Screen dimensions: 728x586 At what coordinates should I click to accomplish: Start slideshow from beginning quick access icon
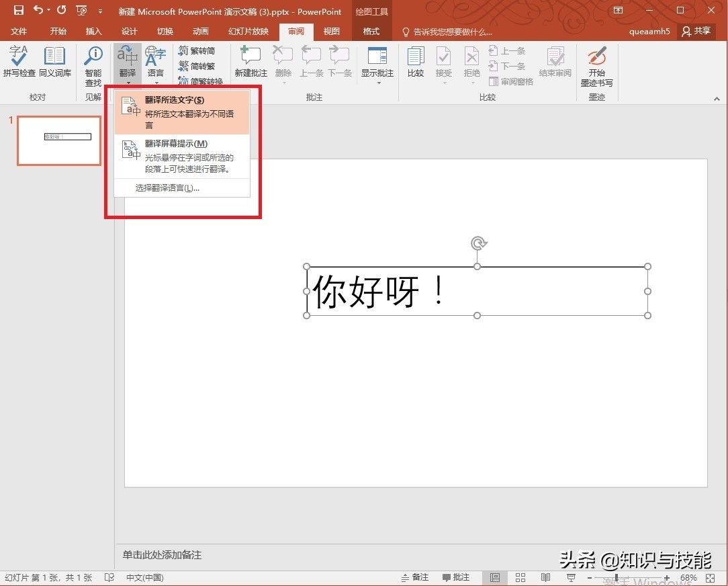(x=81, y=10)
